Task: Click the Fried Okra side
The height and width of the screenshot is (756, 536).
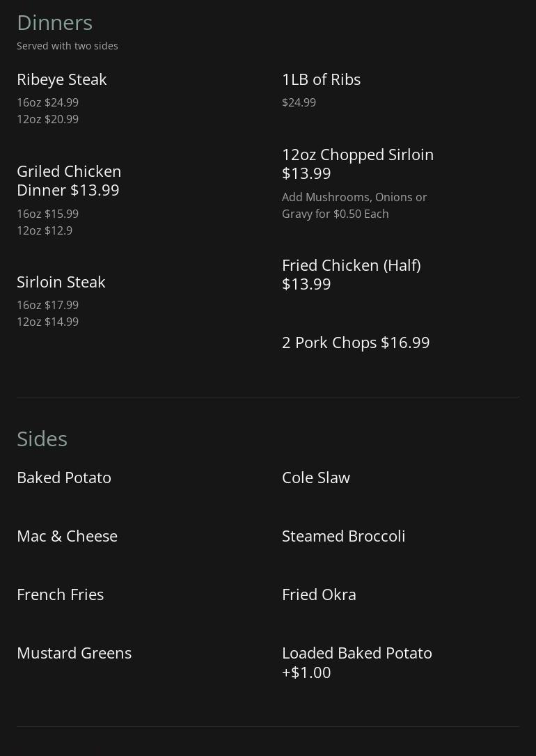Action: [319, 594]
